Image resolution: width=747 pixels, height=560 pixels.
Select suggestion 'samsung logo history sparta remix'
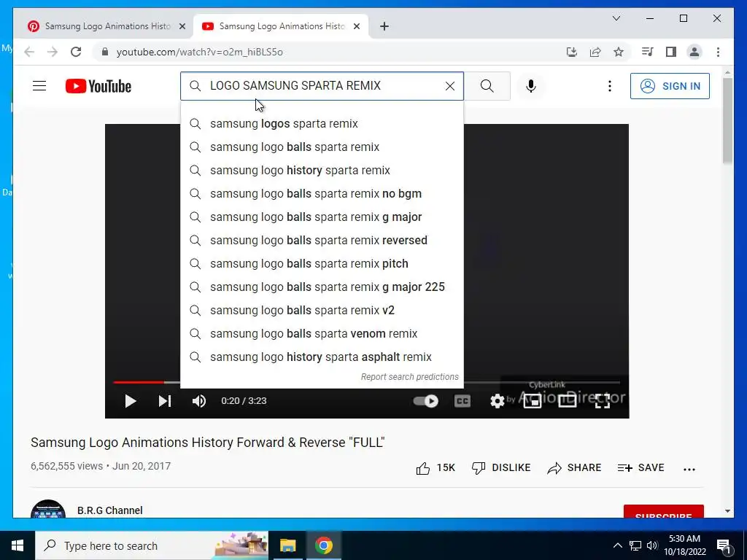[x=322, y=171]
